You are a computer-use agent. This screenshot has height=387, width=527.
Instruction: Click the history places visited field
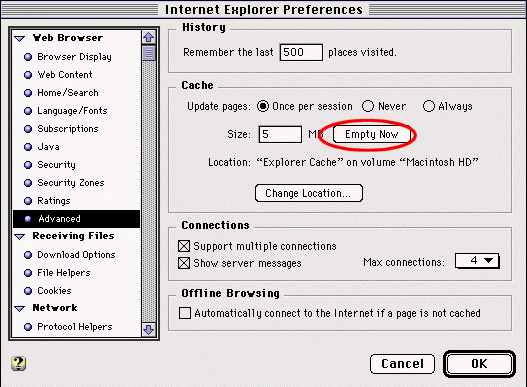pyautogui.click(x=301, y=52)
